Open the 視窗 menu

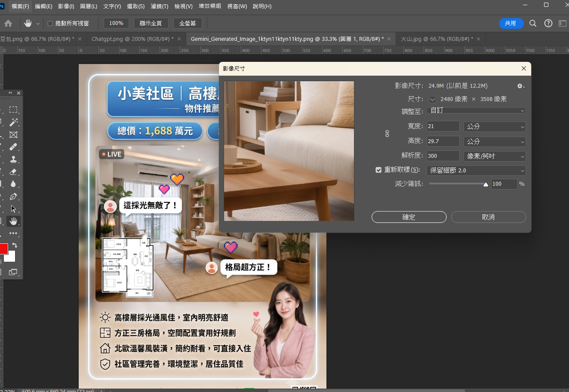[x=237, y=6]
